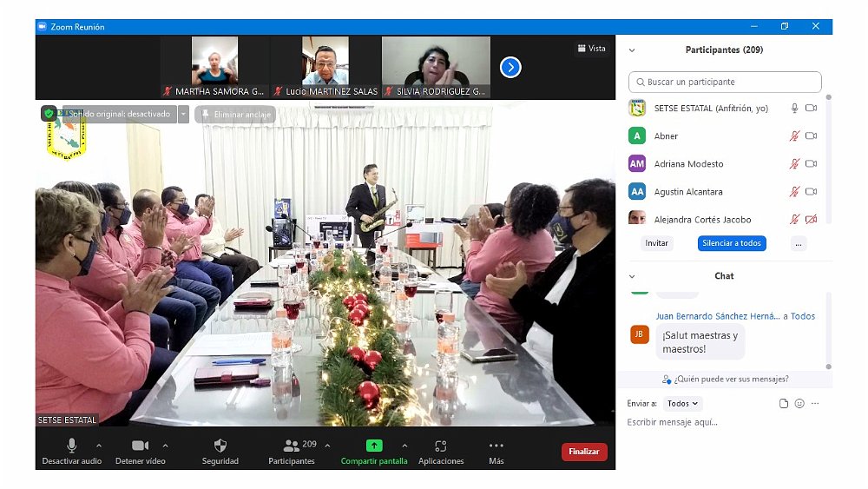The image size is (868, 489).
Task: Click the Buscar un participante search field
Action: (x=725, y=83)
